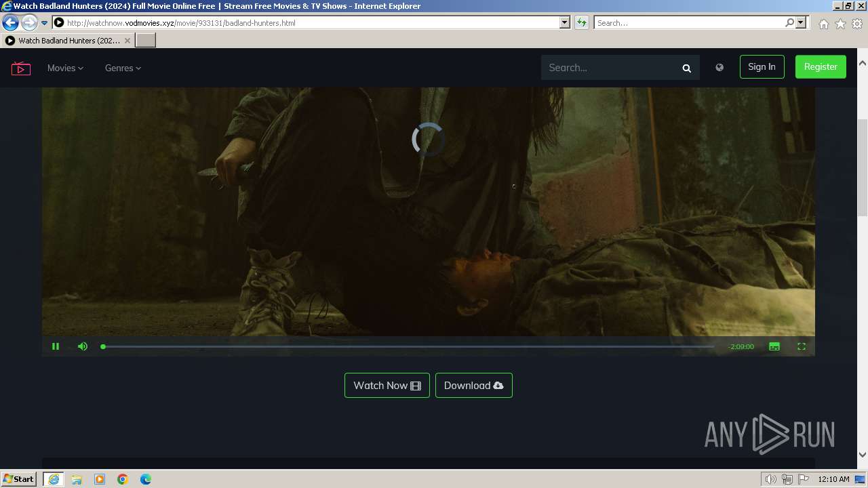
Task: Click the scrollbar up arrow
Action: coord(863,63)
